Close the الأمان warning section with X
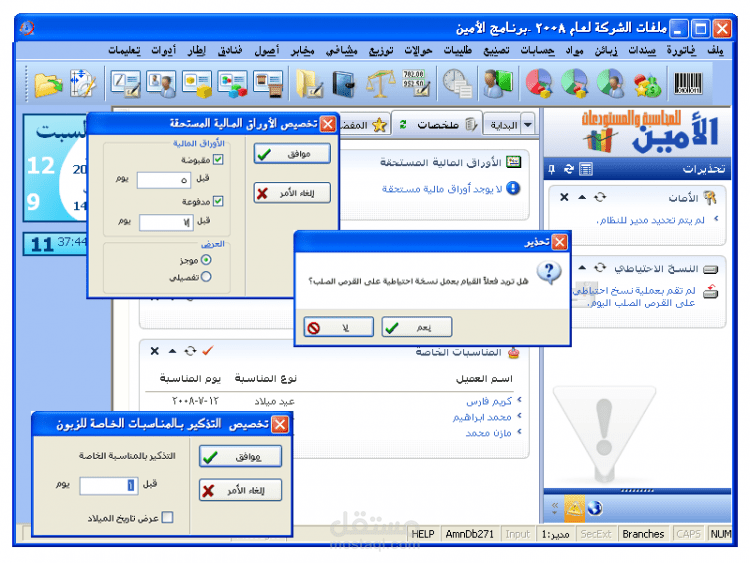Image resolution: width=750 pixels, height=563 pixels. 564,197
